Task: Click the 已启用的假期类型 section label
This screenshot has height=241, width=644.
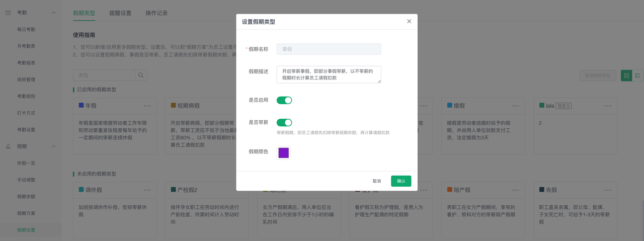Action: (96, 90)
